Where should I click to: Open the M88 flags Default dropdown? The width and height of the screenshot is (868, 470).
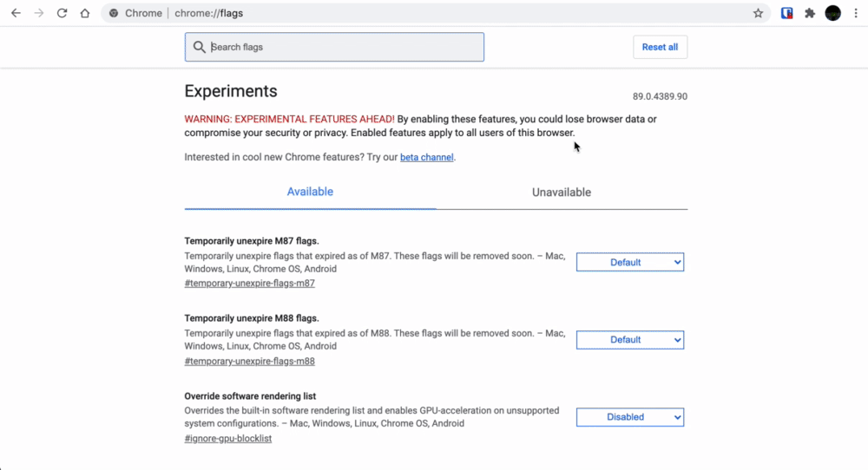pos(630,340)
